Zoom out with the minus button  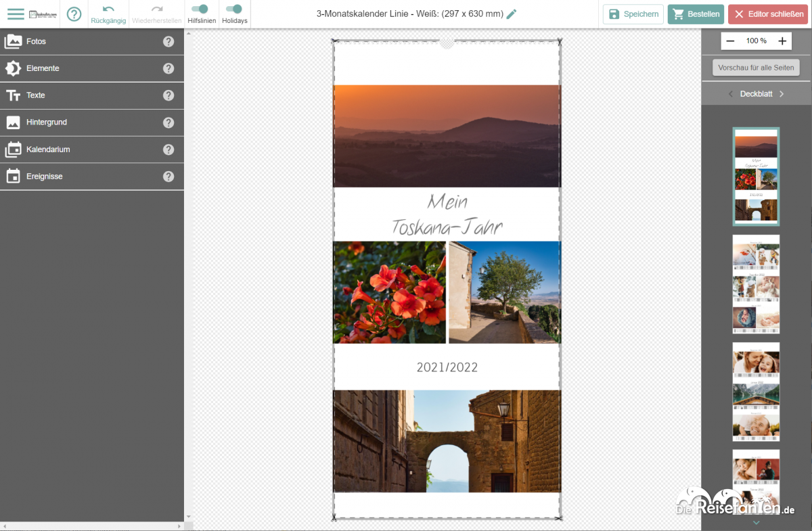coord(730,41)
